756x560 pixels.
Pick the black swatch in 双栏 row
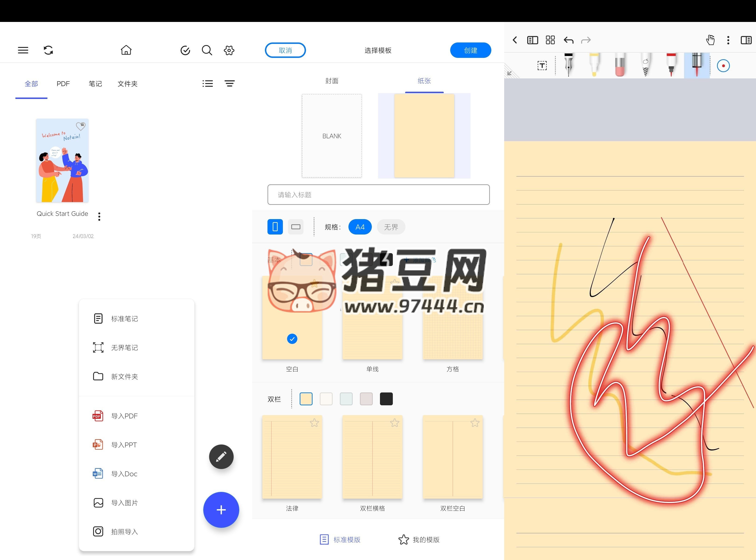tap(386, 399)
